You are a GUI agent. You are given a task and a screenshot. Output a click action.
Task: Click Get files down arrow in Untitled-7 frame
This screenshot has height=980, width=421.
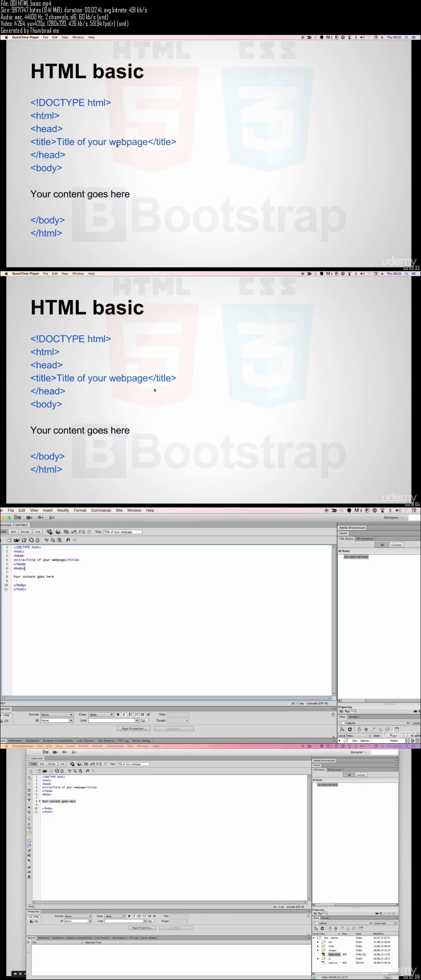359,729
